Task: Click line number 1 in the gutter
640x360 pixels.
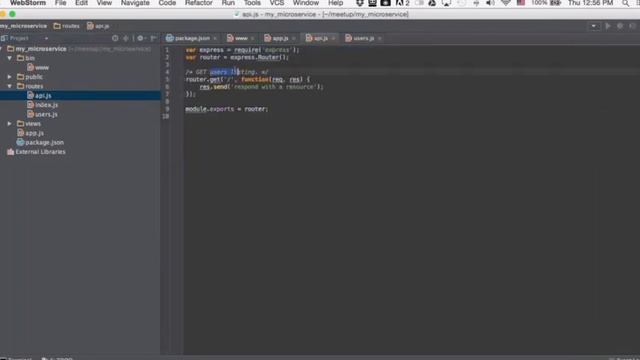Action: point(167,50)
